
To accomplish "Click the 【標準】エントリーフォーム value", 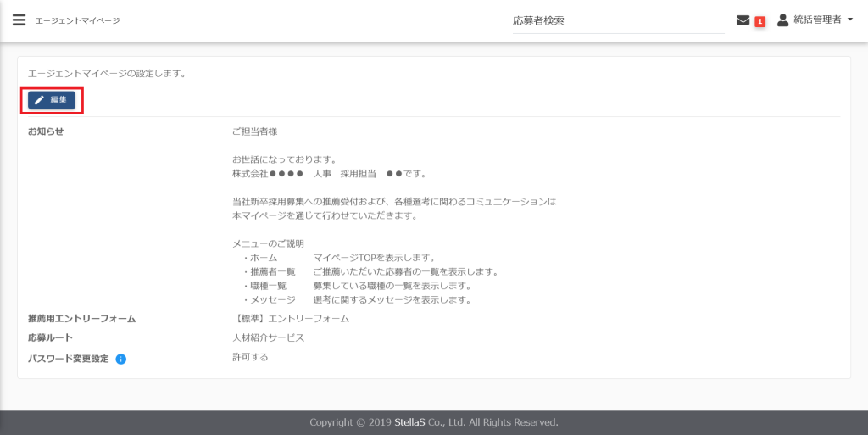I will tap(291, 319).
